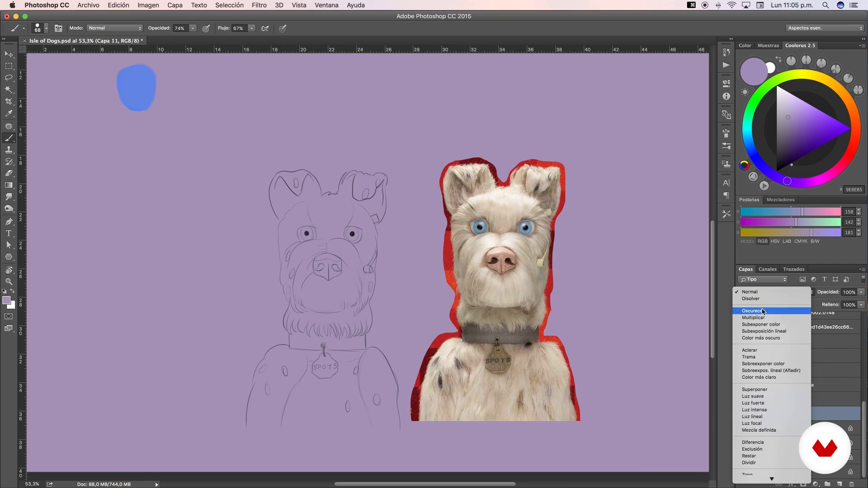
Task: Click the foreground color swatch
Action: [x=6, y=300]
